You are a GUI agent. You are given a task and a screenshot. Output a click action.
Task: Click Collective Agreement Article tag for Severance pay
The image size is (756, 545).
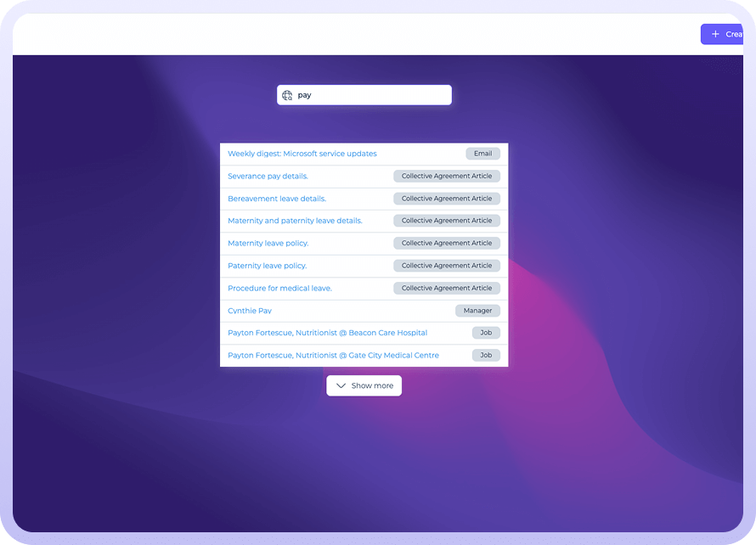click(x=447, y=177)
